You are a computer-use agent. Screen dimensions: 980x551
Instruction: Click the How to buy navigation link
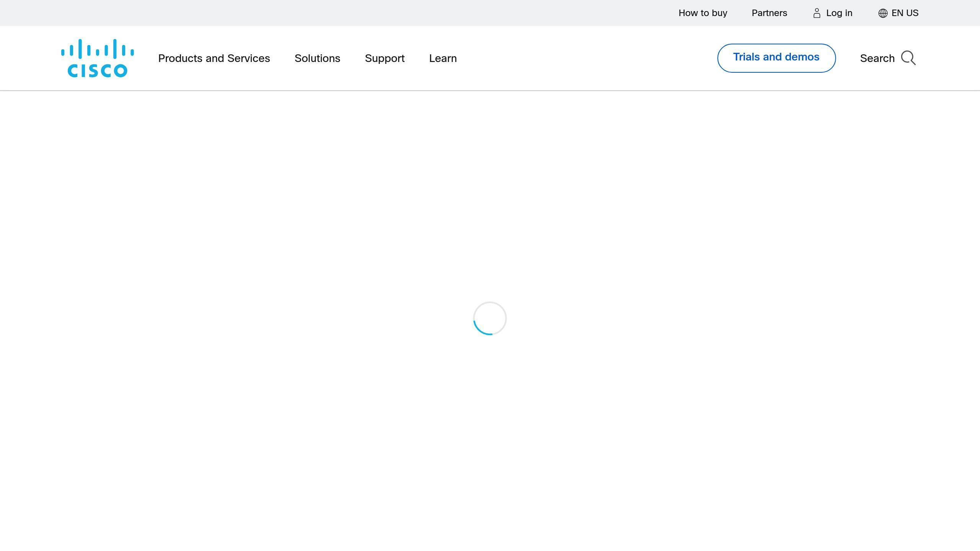pos(703,13)
